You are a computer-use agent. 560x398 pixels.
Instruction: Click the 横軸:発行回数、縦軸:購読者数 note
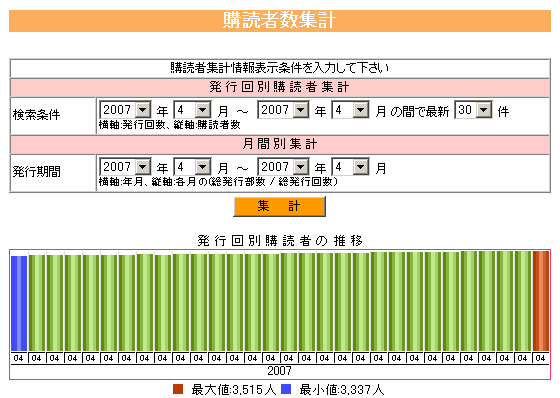point(170,125)
